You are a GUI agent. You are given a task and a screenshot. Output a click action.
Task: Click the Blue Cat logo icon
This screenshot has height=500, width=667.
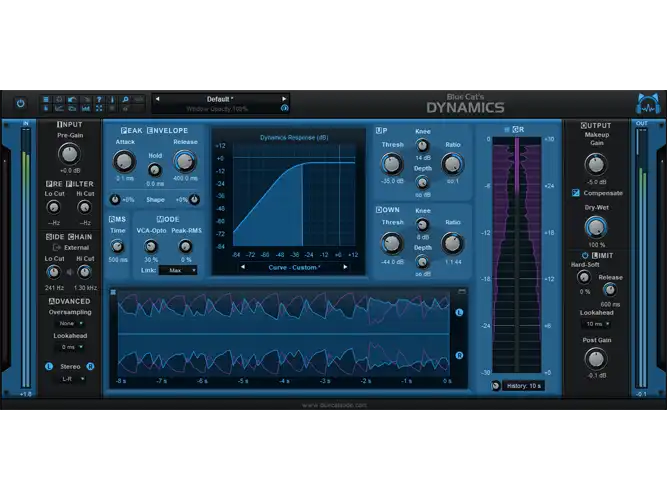648,104
